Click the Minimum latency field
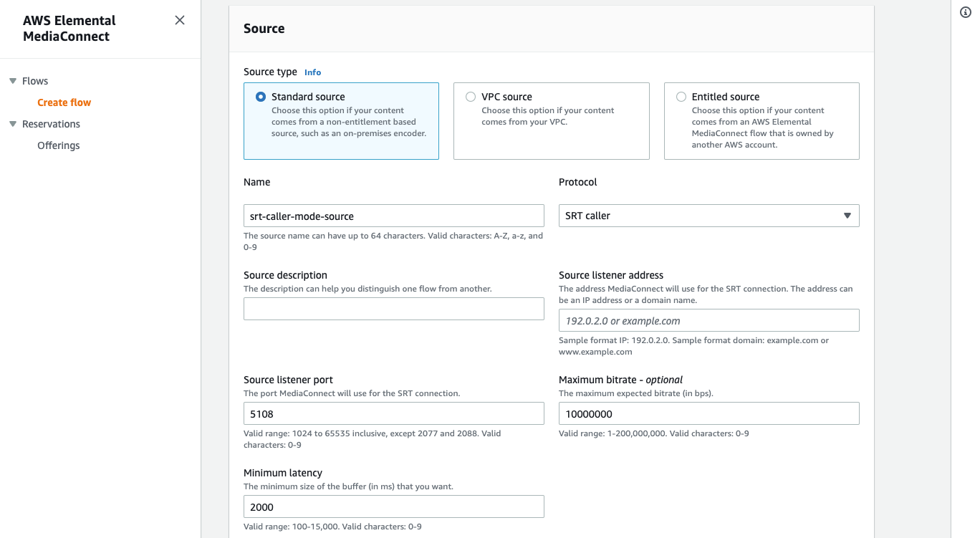This screenshot has width=980, height=538. click(x=394, y=506)
